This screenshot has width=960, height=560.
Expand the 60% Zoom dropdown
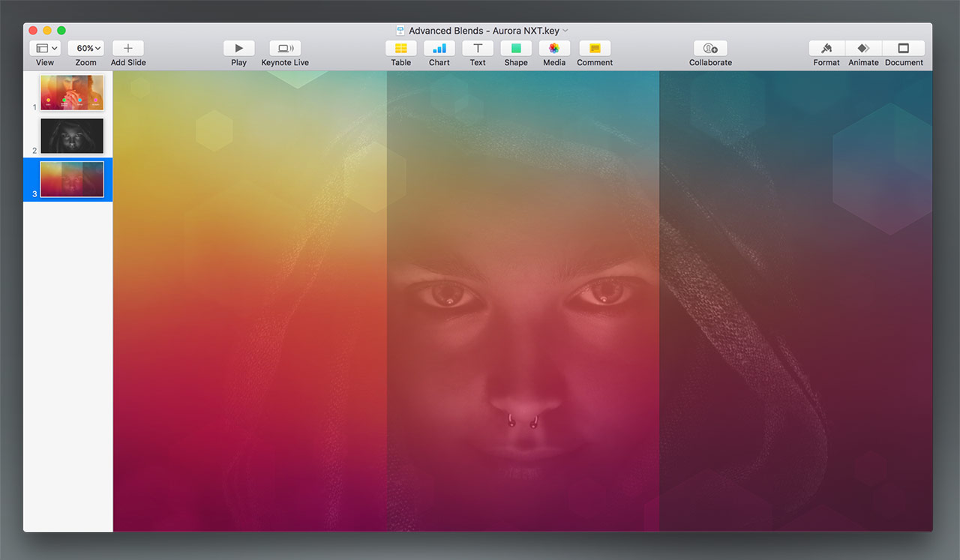pyautogui.click(x=86, y=49)
